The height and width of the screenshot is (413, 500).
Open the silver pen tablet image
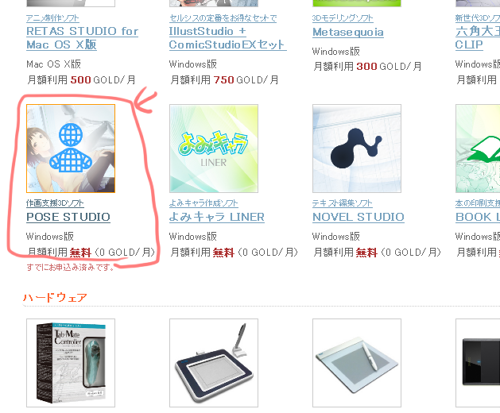click(x=357, y=363)
